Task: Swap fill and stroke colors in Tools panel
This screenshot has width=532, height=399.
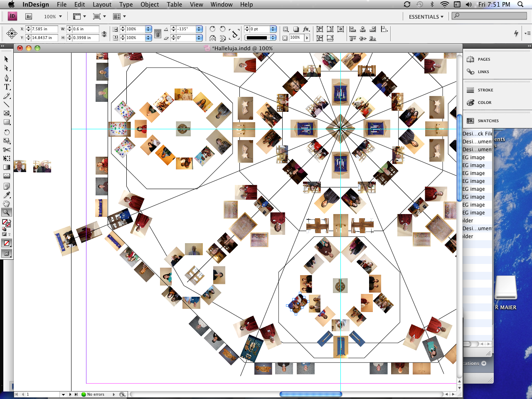Action: (x=10, y=220)
